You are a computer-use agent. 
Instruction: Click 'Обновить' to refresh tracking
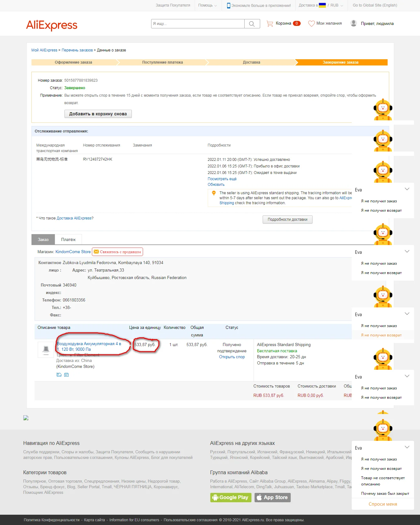click(x=216, y=185)
